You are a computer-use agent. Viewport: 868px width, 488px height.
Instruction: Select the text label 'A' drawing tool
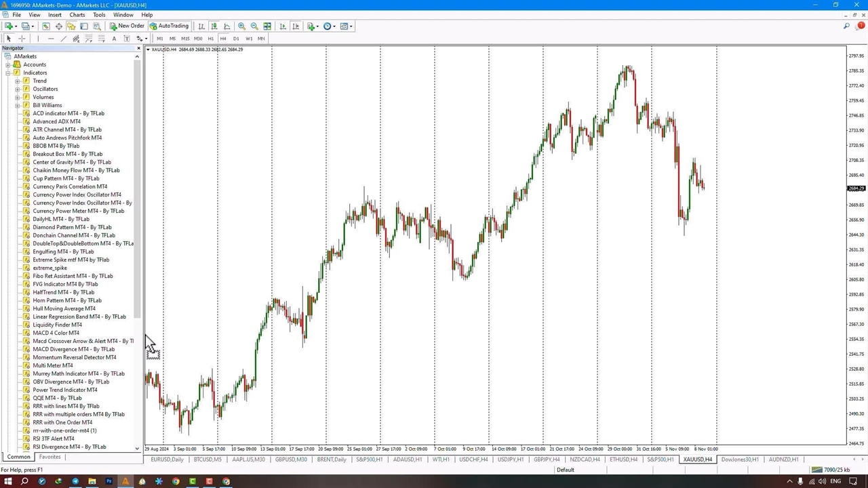pyautogui.click(x=114, y=39)
